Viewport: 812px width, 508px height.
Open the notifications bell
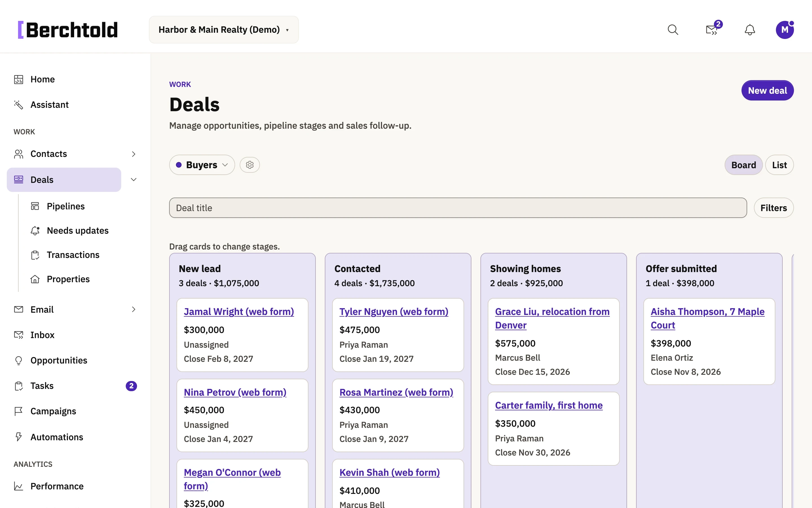pos(750,30)
